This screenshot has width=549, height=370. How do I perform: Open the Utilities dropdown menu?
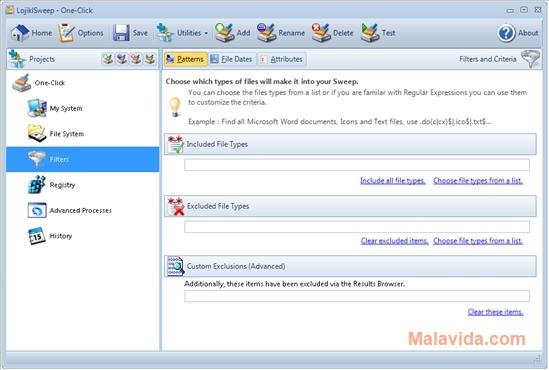point(182,33)
